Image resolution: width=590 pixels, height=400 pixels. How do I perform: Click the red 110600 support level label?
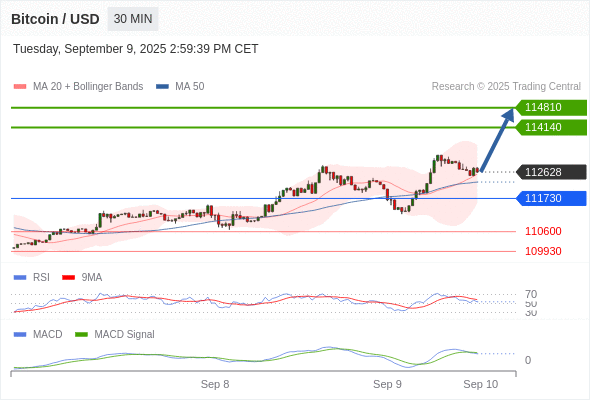pyautogui.click(x=543, y=231)
